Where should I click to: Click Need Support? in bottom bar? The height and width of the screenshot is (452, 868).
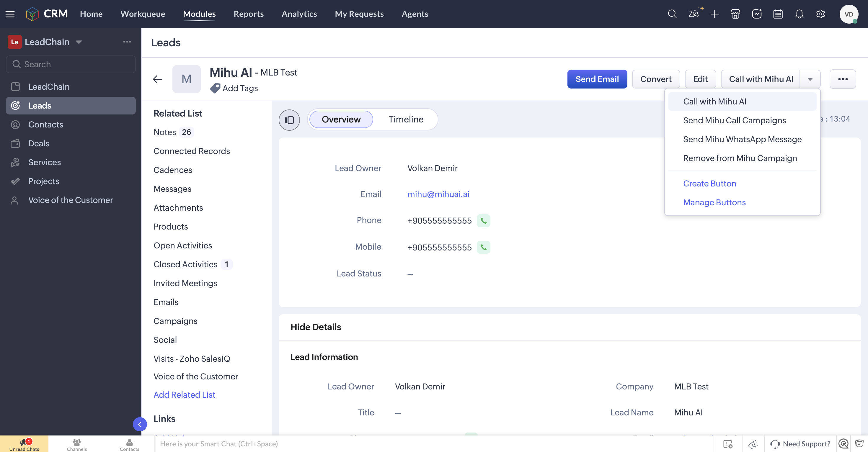[x=800, y=444]
